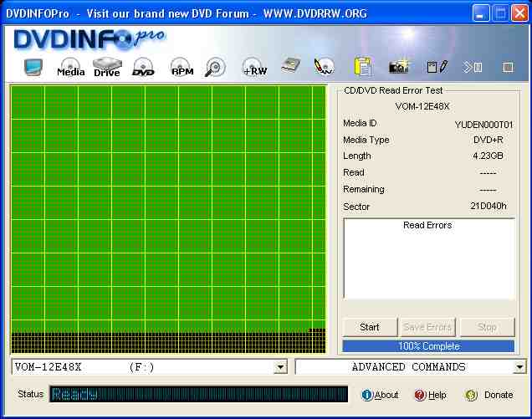Image resolution: width=532 pixels, height=419 pixels.
Task: Click the drive hardware toolbar icon
Action: pyautogui.click(x=291, y=65)
